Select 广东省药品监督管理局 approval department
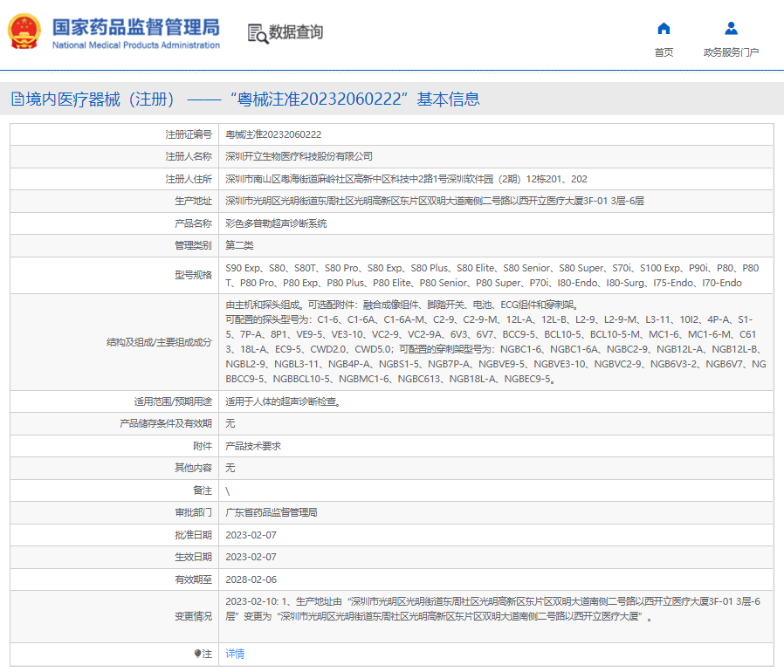This screenshot has width=784, height=672. point(272,512)
